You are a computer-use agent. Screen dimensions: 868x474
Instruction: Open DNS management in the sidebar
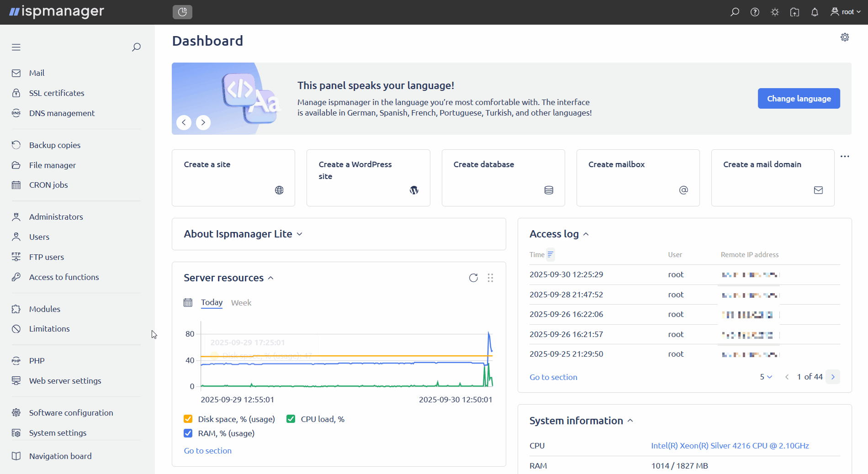tap(62, 113)
